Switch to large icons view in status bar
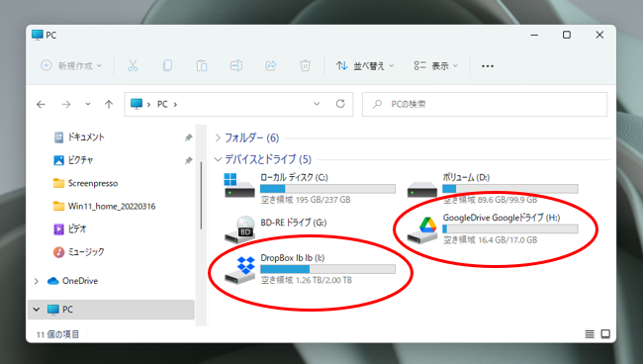This screenshot has height=364, width=643. [x=605, y=334]
